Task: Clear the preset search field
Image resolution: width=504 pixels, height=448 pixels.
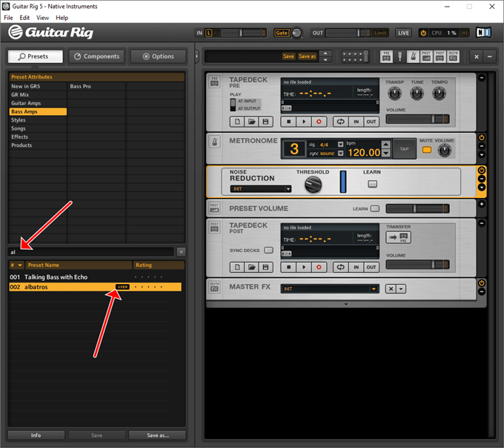Action: pos(182,252)
